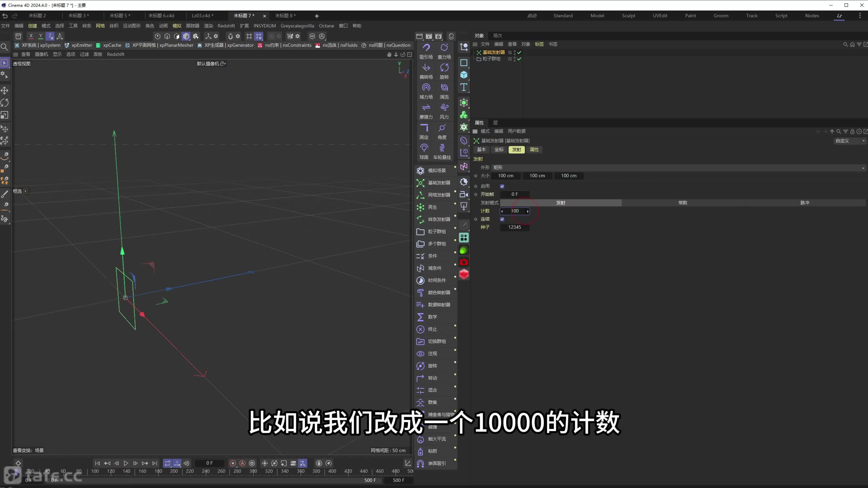Click the xpEmitter shortcut button
The image size is (868, 488).
(78, 45)
